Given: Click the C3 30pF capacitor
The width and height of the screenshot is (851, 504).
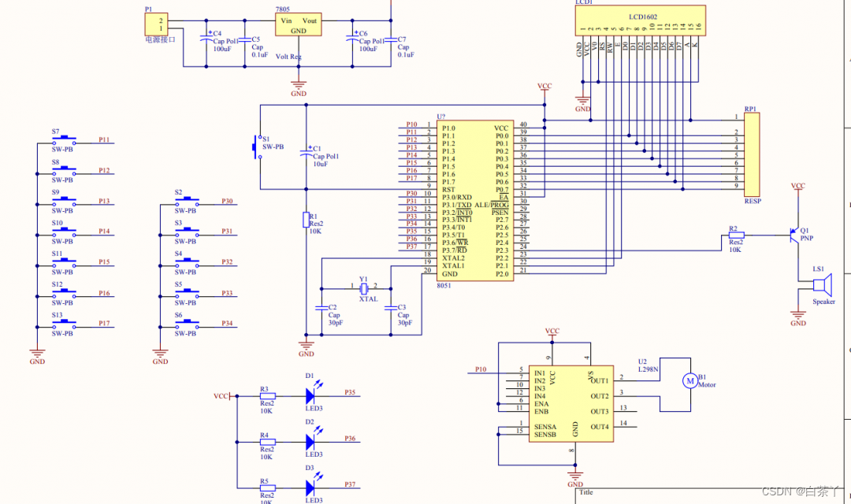Looking at the screenshot, I should pos(391,308).
